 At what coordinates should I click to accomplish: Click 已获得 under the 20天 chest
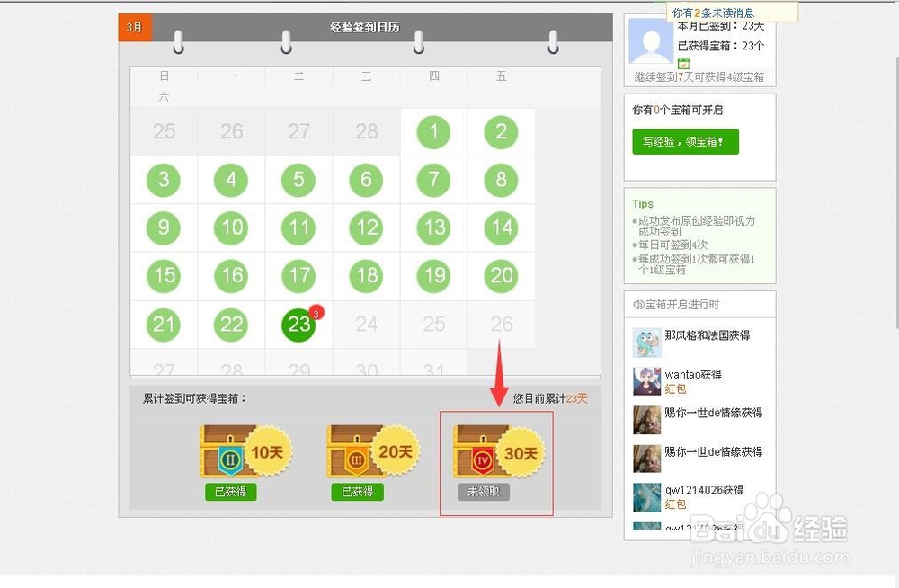click(356, 492)
